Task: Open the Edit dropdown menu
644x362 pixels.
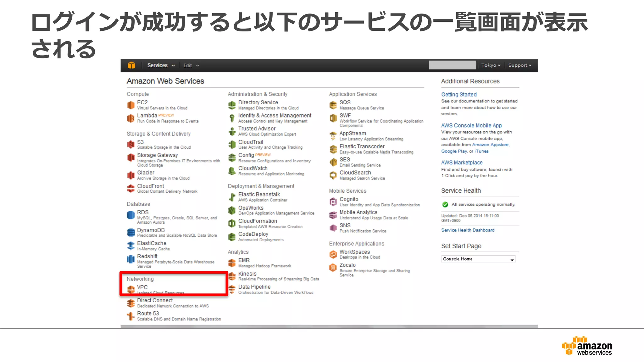Action: pyautogui.click(x=191, y=65)
